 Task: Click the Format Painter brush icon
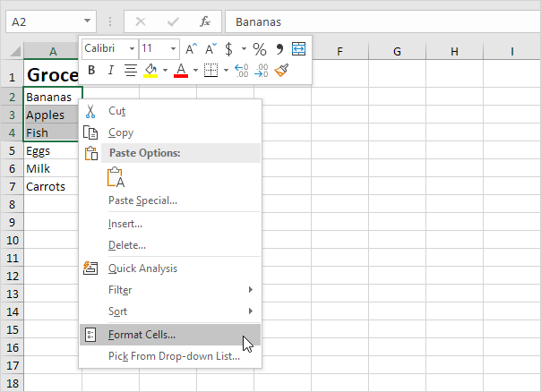282,70
